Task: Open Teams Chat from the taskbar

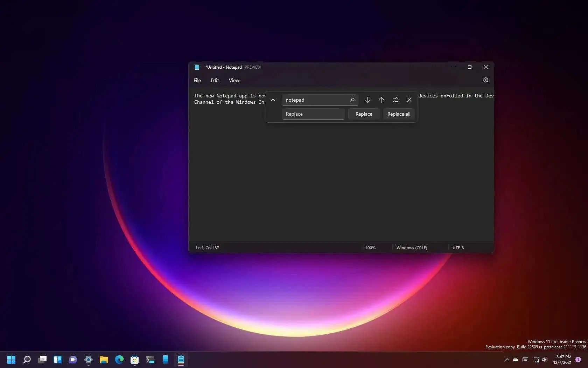Action: [72, 360]
